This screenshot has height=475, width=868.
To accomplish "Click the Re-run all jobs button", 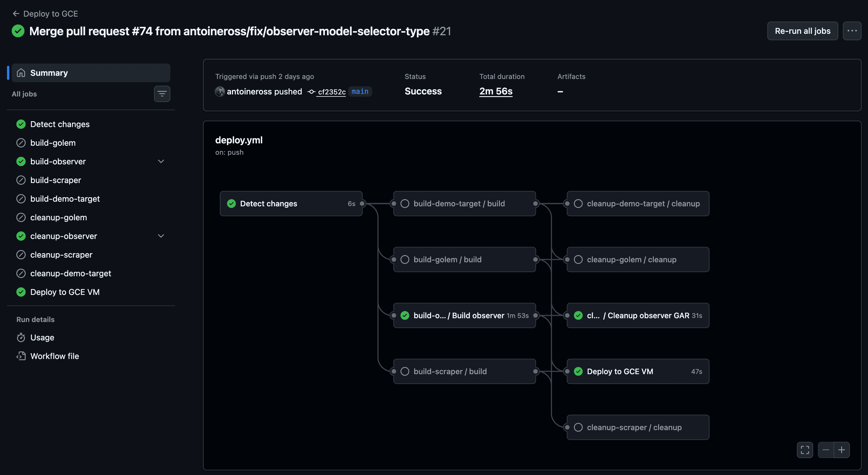I will (802, 31).
